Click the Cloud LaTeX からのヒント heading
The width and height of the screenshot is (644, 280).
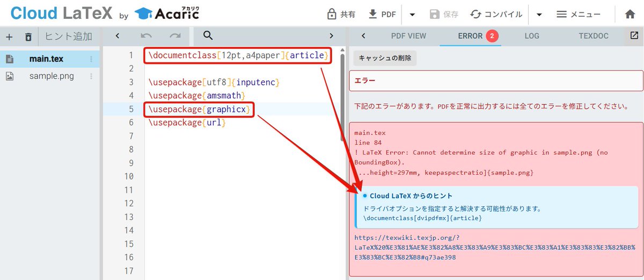pos(411,196)
